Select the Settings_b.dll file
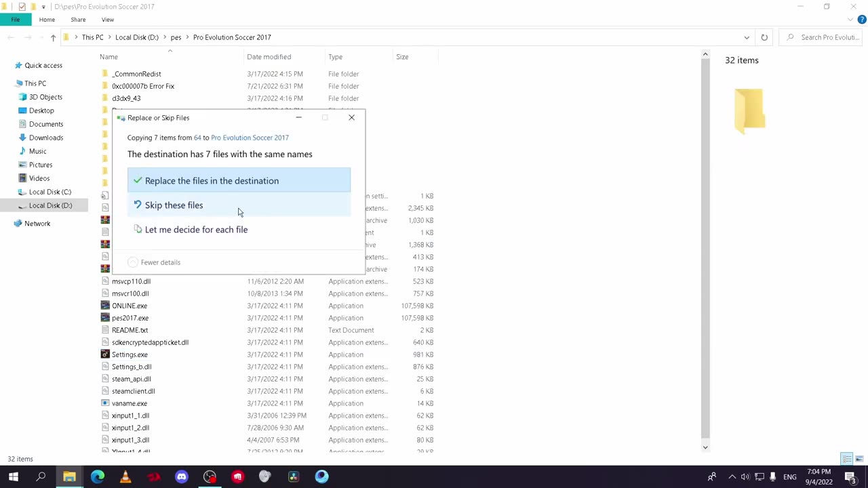This screenshot has width=868, height=488. pos(132,367)
